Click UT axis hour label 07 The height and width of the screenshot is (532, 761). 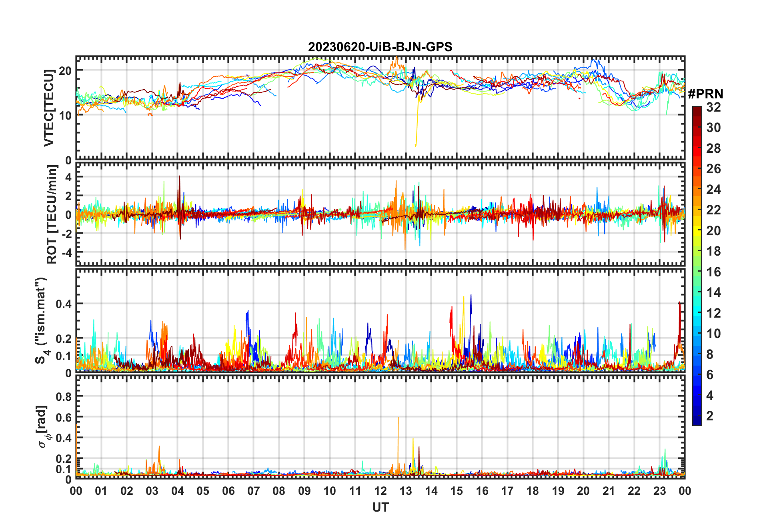click(254, 491)
